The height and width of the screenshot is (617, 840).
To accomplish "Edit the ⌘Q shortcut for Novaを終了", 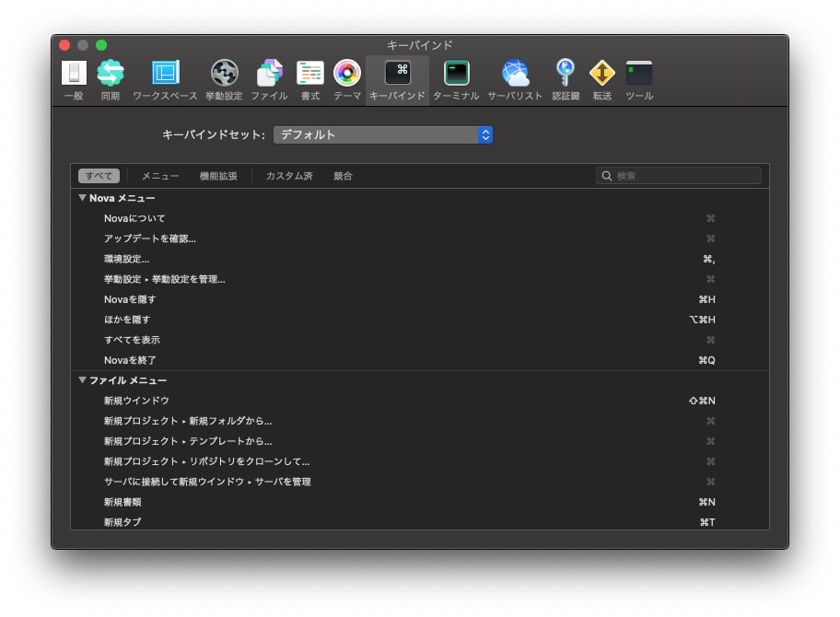I will tap(706, 360).
